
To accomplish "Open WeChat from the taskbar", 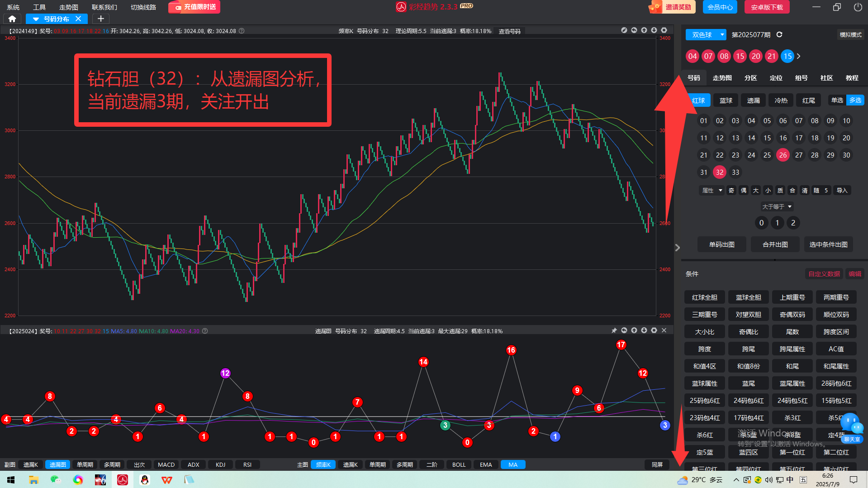I will coord(56,480).
